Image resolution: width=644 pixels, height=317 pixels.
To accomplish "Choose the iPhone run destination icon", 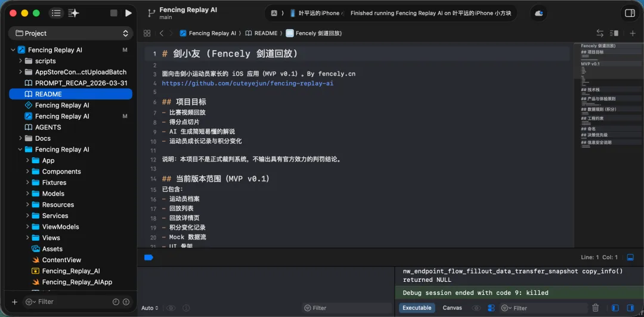I will (293, 13).
